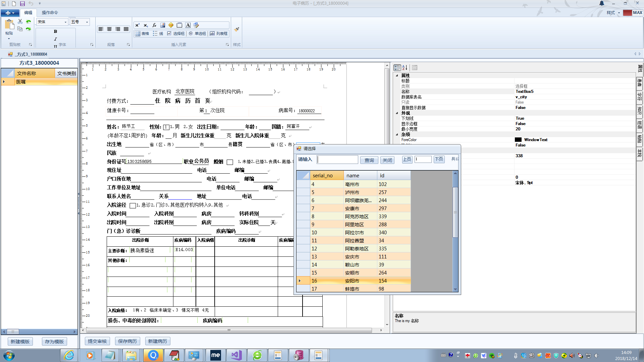Open Visual Studio from the taskbar

[x=236, y=355]
